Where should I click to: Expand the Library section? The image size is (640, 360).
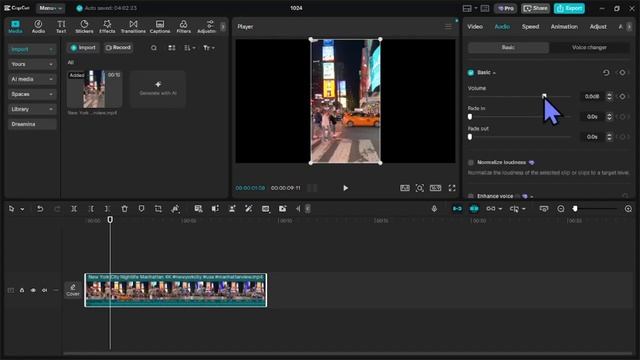(x=32, y=109)
